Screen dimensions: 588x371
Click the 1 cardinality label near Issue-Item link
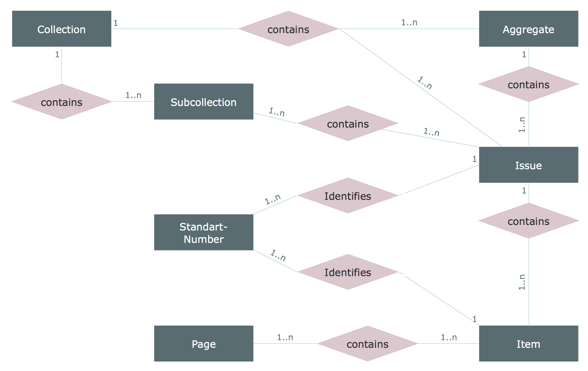point(516,191)
